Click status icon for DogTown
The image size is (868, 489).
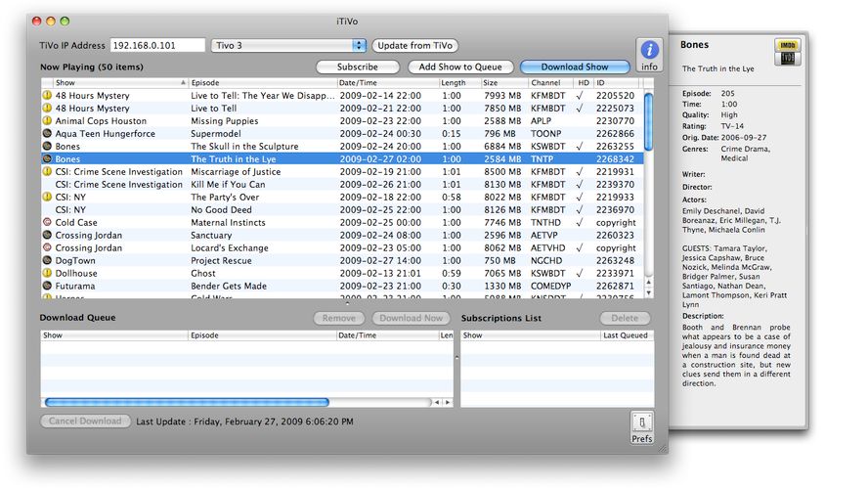coord(47,260)
